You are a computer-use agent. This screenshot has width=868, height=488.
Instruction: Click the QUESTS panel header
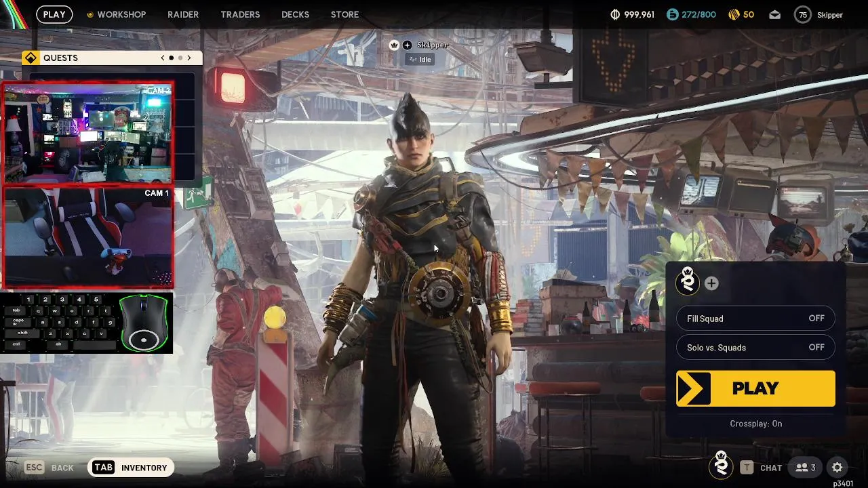click(111, 58)
